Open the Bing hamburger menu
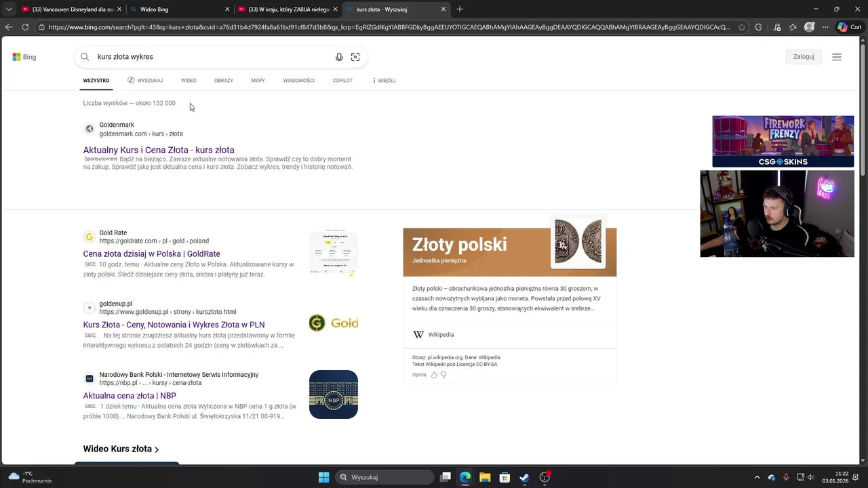This screenshot has width=868, height=488. pos(837,57)
